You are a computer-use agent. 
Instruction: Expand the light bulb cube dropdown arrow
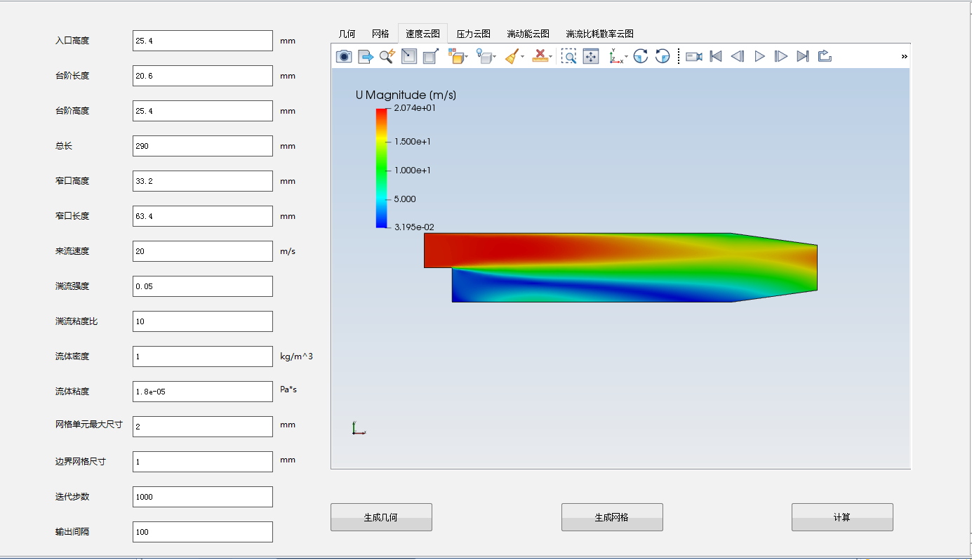pos(495,57)
